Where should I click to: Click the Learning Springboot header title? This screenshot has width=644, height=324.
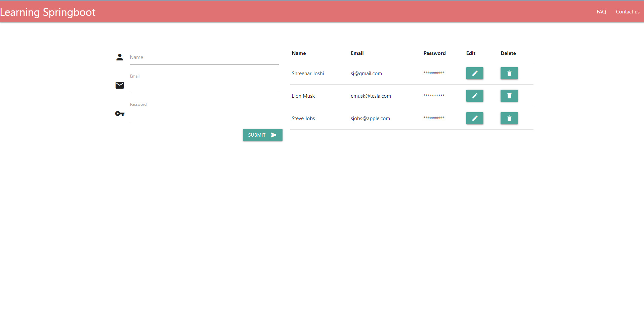(48, 12)
